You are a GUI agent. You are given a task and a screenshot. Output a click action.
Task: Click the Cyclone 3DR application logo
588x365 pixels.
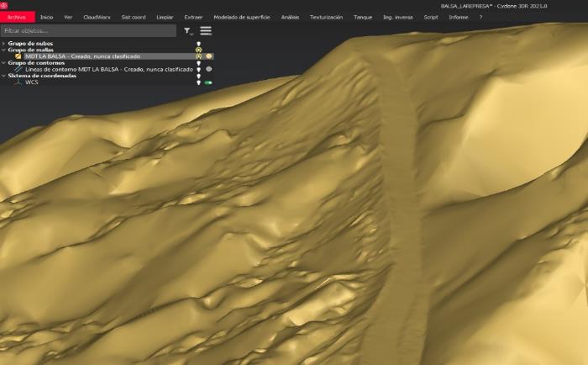[x=4, y=5]
